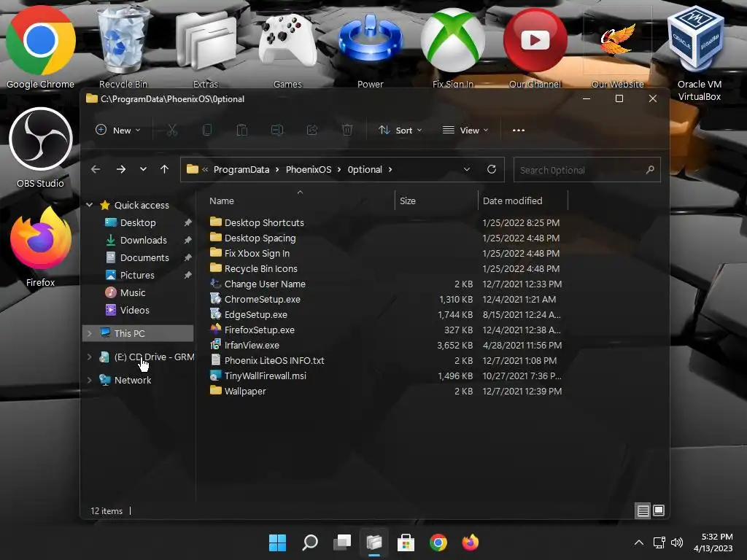
Task: Switch to large thumbnails view icon
Action: pyautogui.click(x=659, y=510)
